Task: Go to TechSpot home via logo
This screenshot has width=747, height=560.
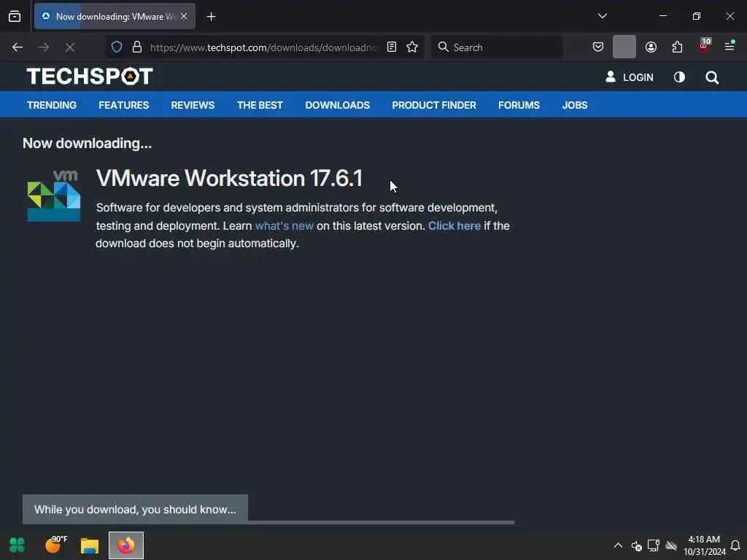Action: (90, 76)
